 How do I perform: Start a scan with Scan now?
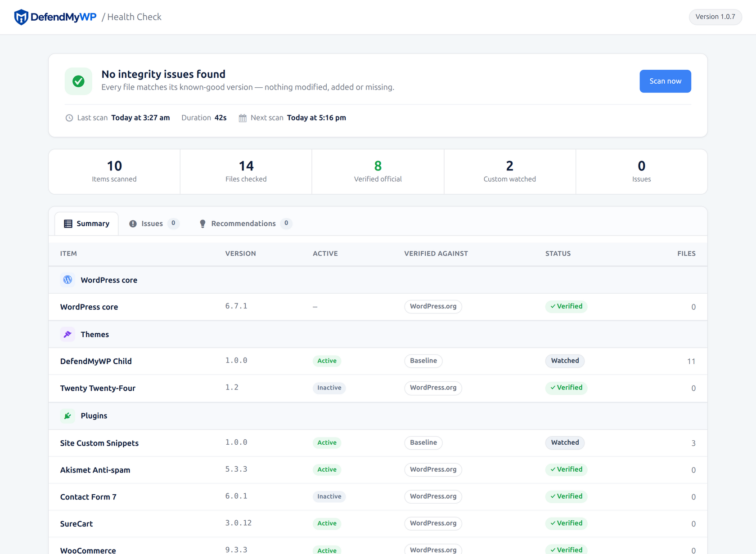coord(665,81)
